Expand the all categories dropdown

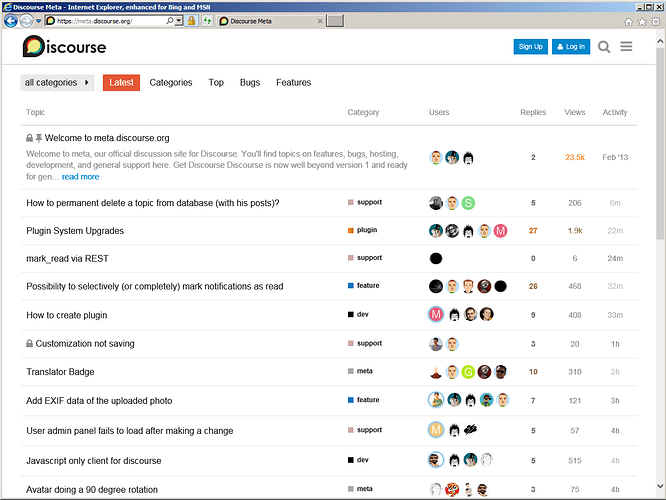[57, 82]
